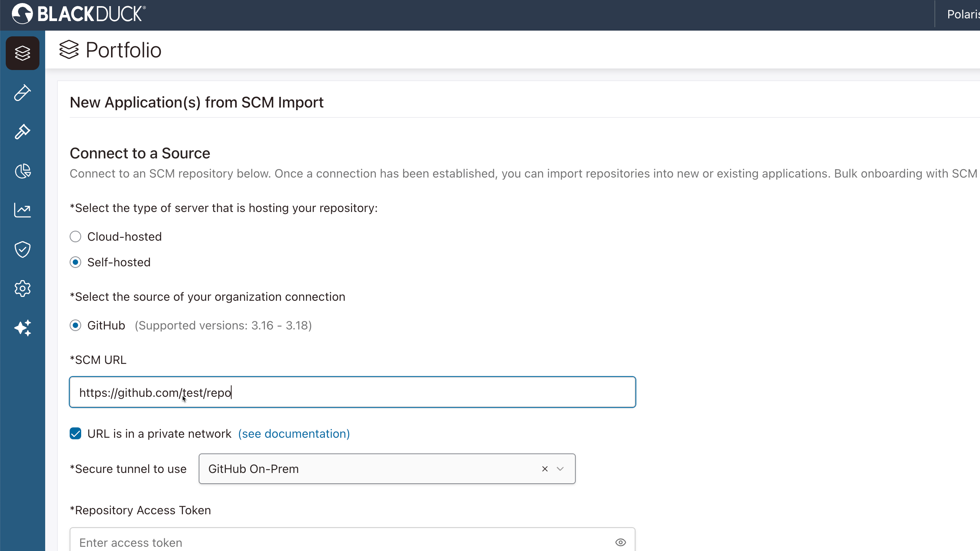Open the gear settings sidebar icon
The image size is (980, 551).
point(23,289)
